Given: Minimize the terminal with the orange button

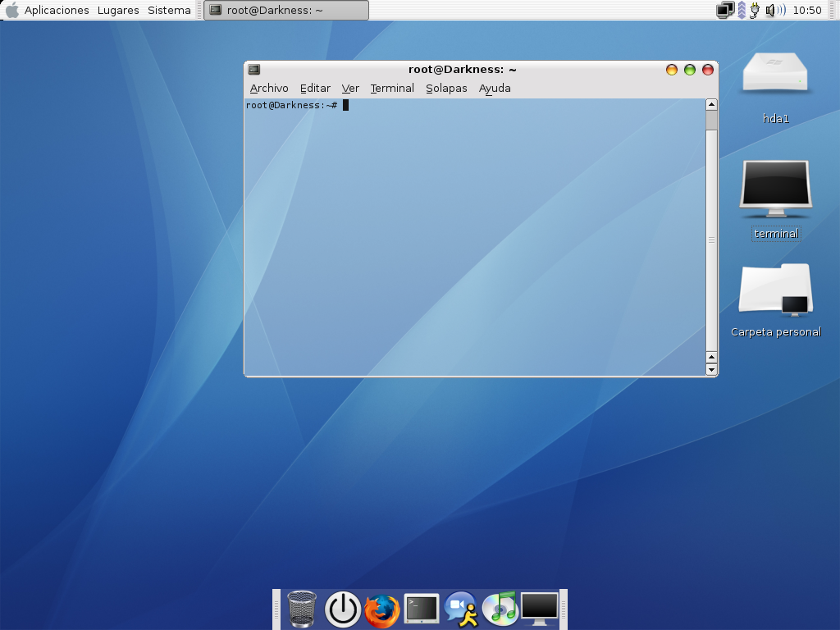Looking at the screenshot, I should pos(671,70).
